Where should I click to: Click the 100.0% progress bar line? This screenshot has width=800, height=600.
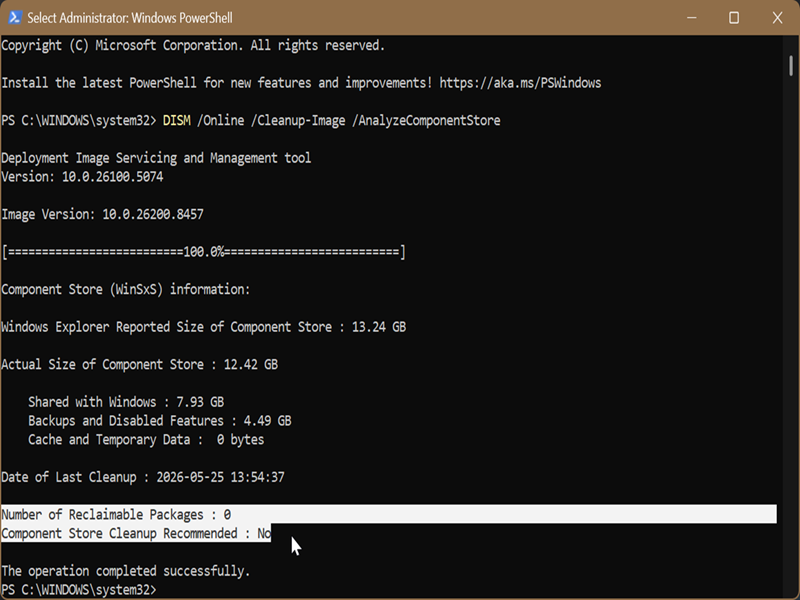pos(204,252)
